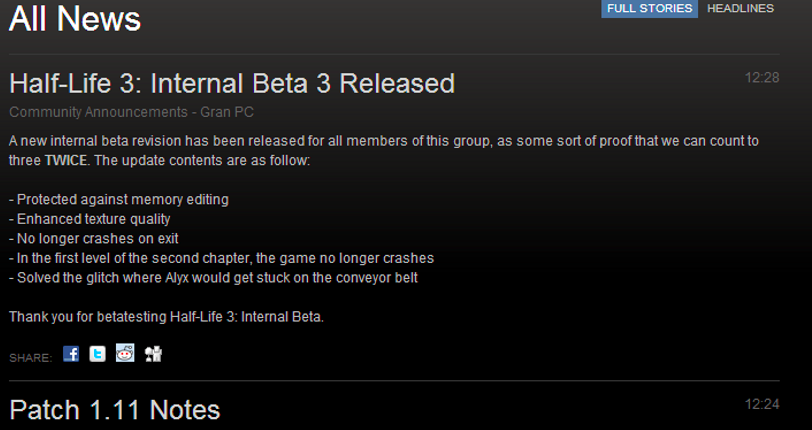The width and height of the screenshot is (812, 430).
Task: Open the Half-Life 3 Internal Beta 3 story
Action: 231,83
